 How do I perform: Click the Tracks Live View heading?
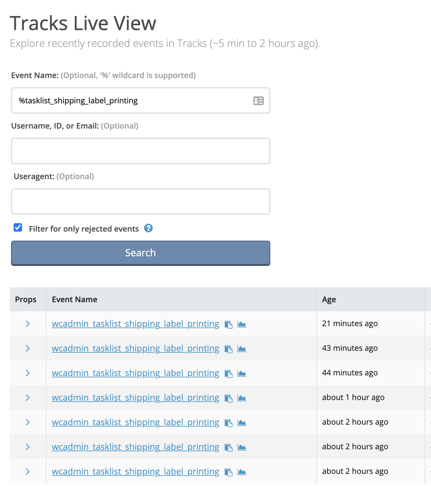coord(83,23)
